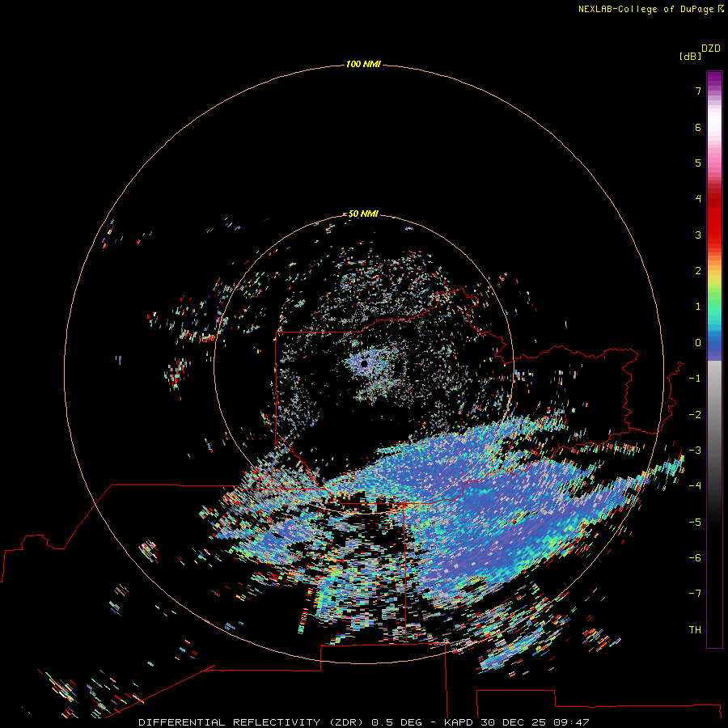Click the -6 tick label on the scale
The width and height of the screenshot is (728, 728).
pos(695,558)
